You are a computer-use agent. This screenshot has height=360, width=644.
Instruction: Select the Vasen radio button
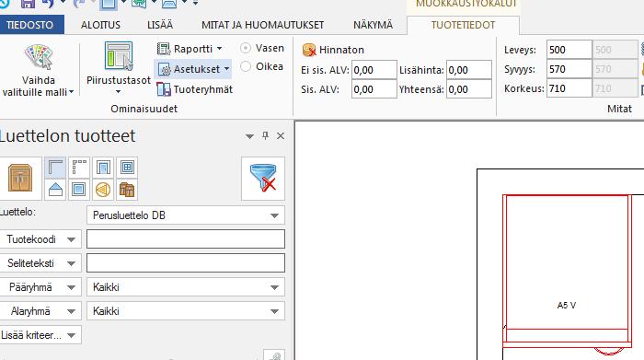pyautogui.click(x=246, y=48)
